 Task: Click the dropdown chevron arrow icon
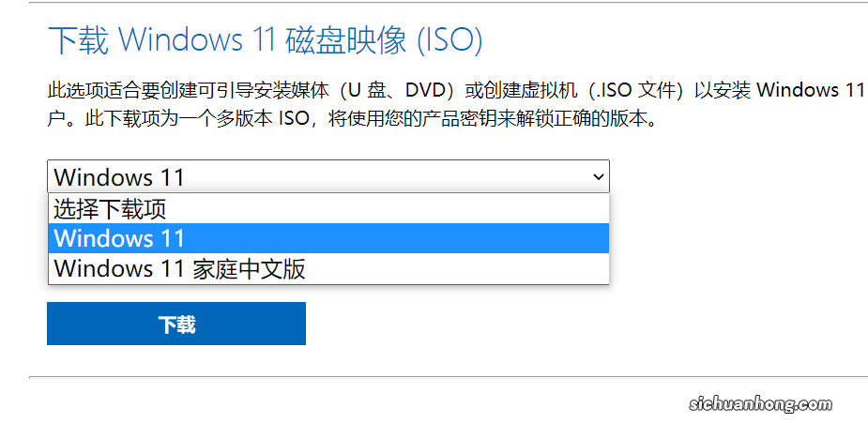tap(598, 177)
